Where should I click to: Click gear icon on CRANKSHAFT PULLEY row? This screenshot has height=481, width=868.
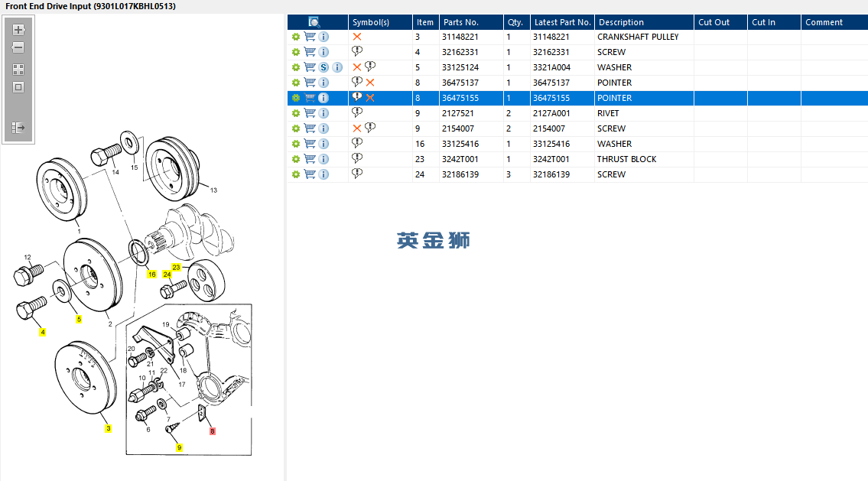coord(296,37)
